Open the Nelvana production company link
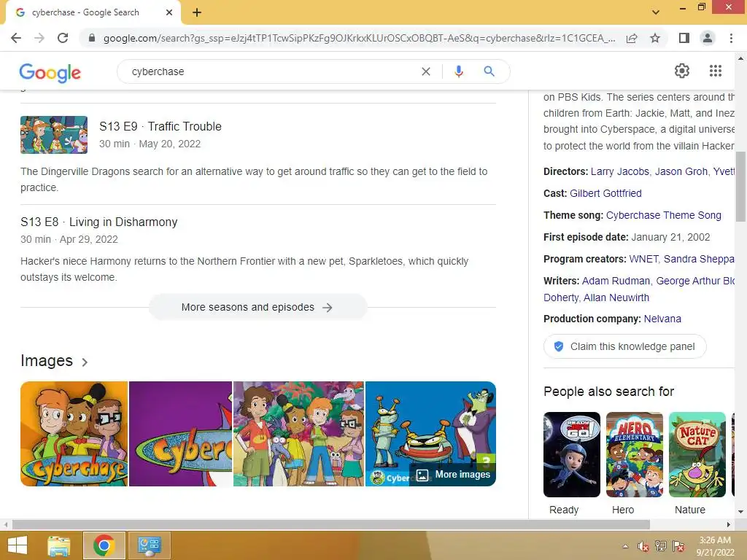747x560 pixels. pyautogui.click(x=662, y=319)
